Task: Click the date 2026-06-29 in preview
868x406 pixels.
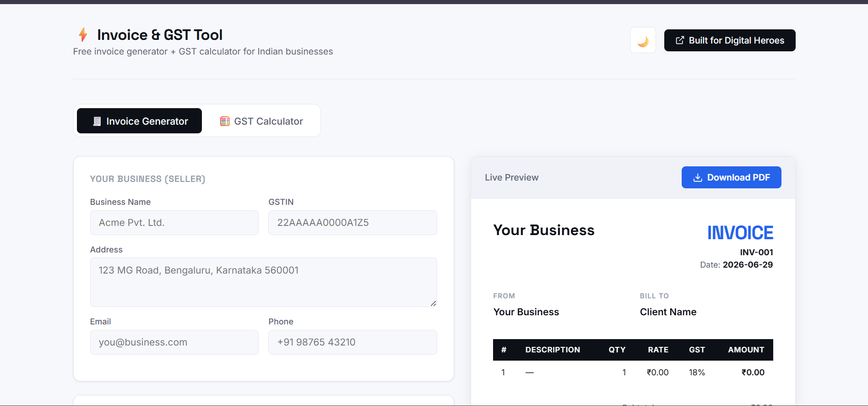Action: coord(748,265)
